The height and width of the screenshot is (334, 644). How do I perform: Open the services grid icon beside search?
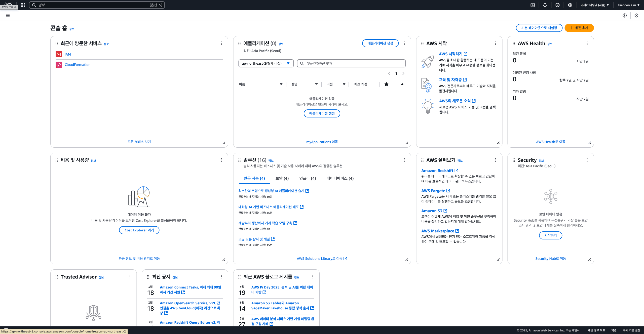(23, 5)
